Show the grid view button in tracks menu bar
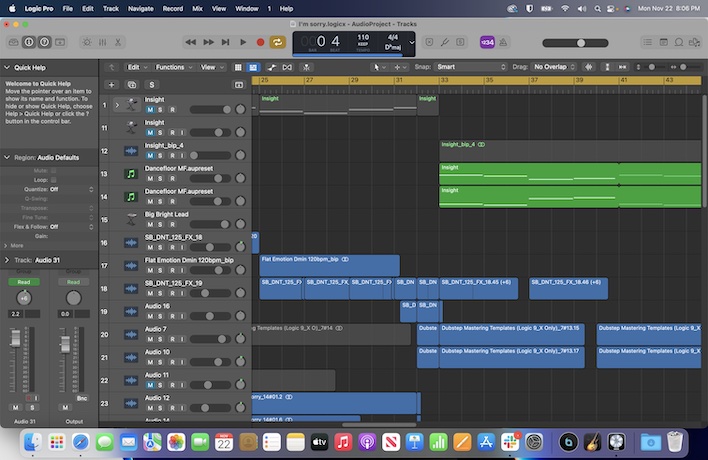This screenshot has height=460, width=708. pyautogui.click(x=238, y=67)
